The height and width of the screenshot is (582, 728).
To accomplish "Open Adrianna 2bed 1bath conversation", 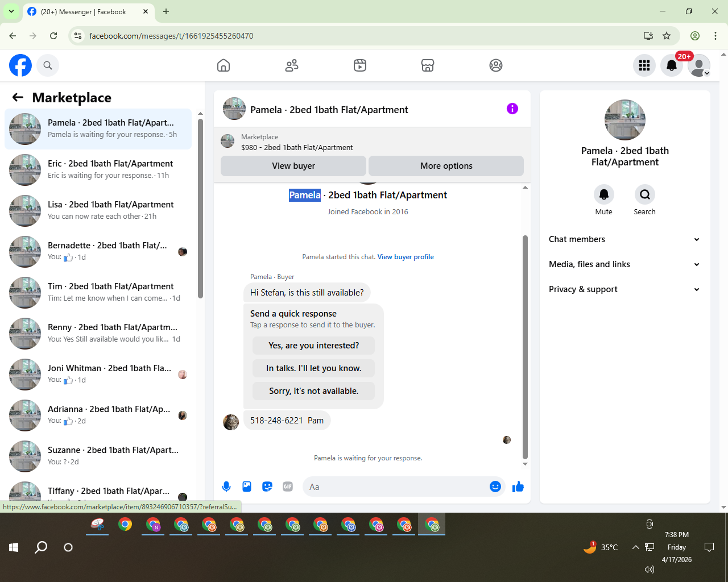I will pyautogui.click(x=98, y=415).
